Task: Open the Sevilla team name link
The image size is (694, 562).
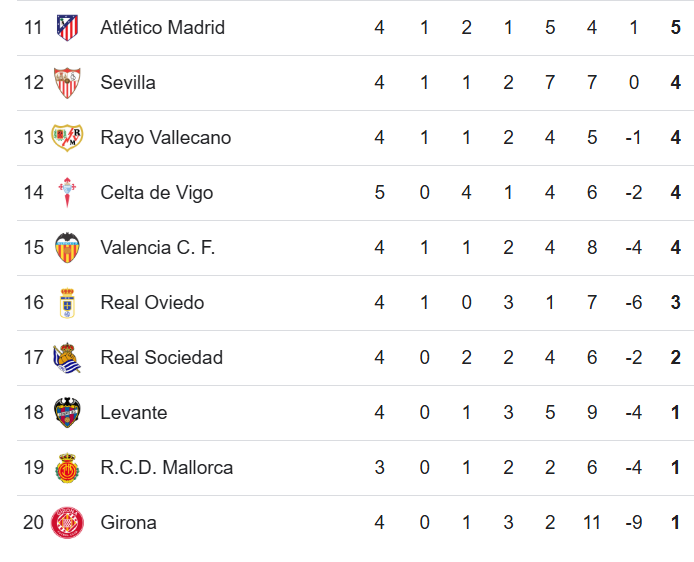Action: (128, 82)
